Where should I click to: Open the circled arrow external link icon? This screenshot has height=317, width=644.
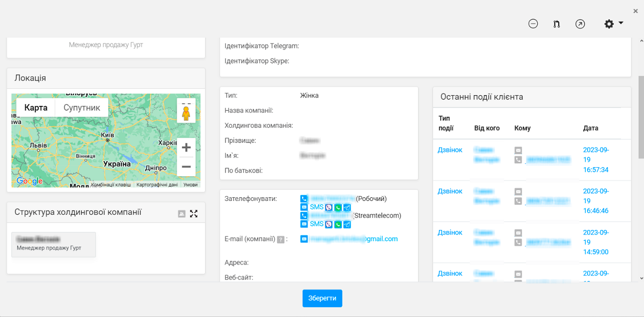(580, 24)
